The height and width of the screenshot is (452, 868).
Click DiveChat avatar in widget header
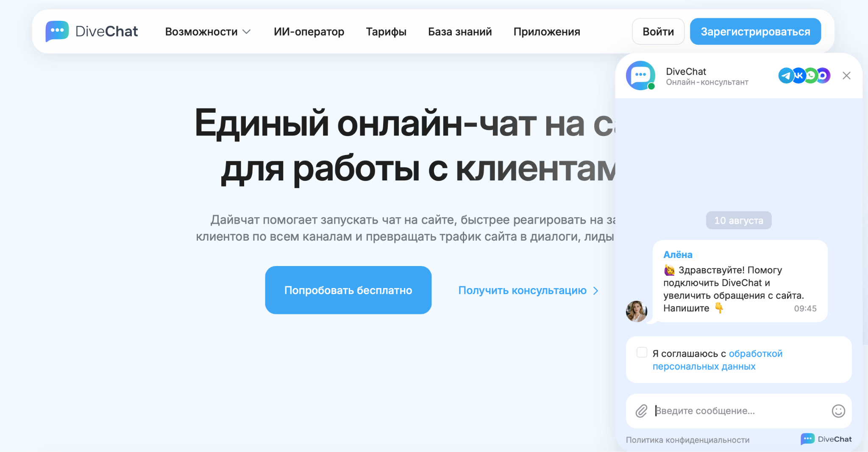click(640, 75)
